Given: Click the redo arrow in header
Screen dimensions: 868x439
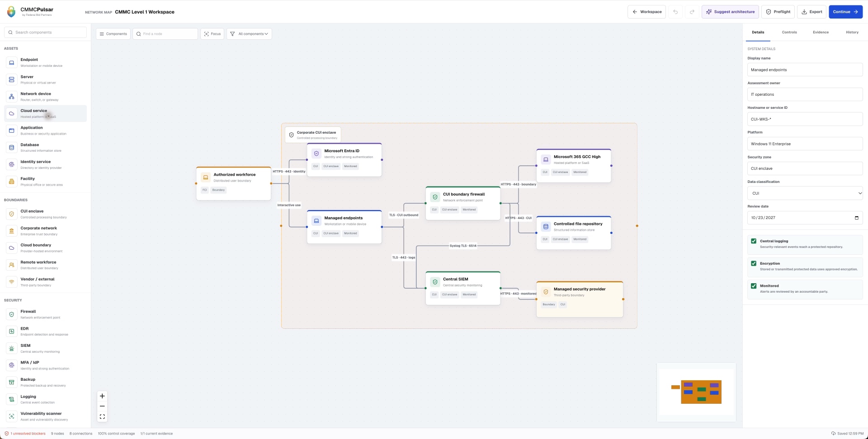Looking at the screenshot, I should click(x=692, y=12).
